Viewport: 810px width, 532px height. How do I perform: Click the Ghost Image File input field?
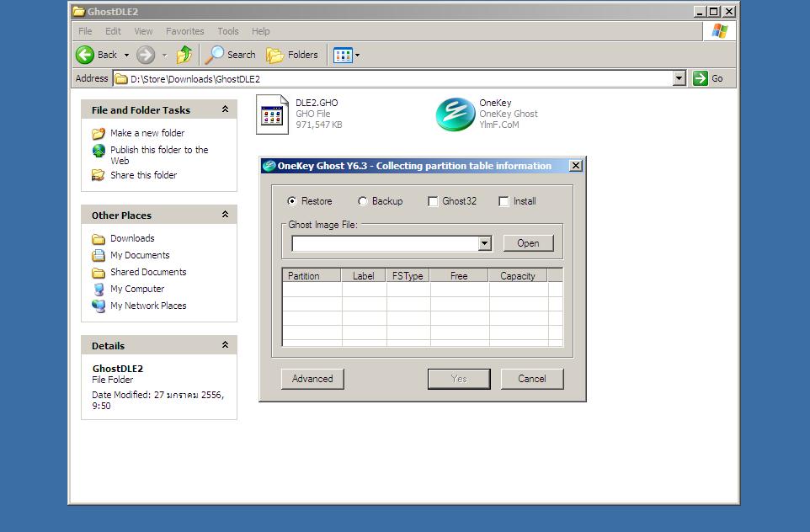(386, 243)
